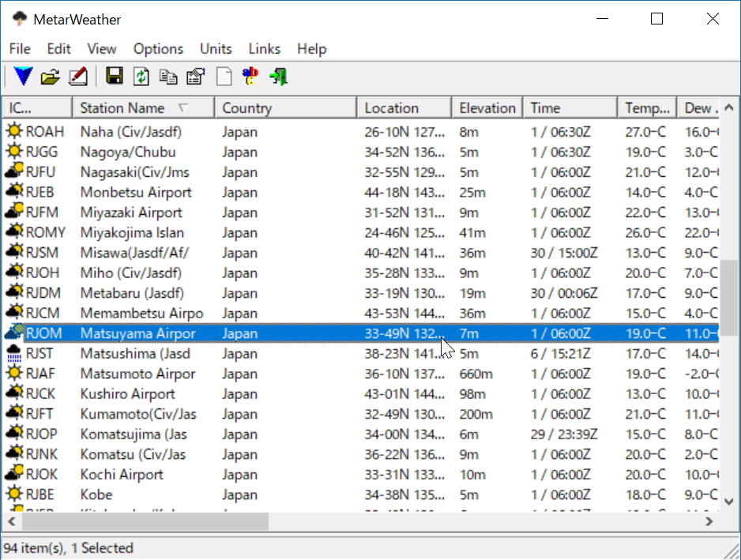
Task: Click the weather icon beside RJOK
Action: coord(14,474)
